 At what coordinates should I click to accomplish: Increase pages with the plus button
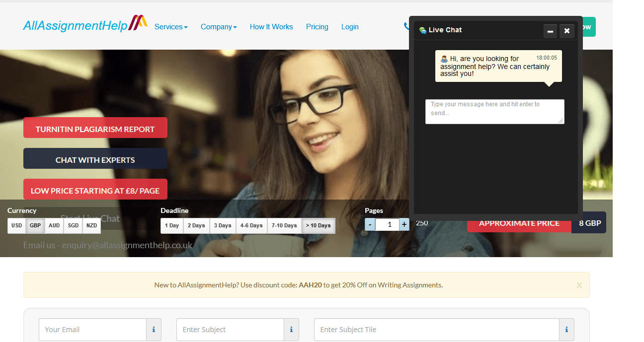coord(404,225)
